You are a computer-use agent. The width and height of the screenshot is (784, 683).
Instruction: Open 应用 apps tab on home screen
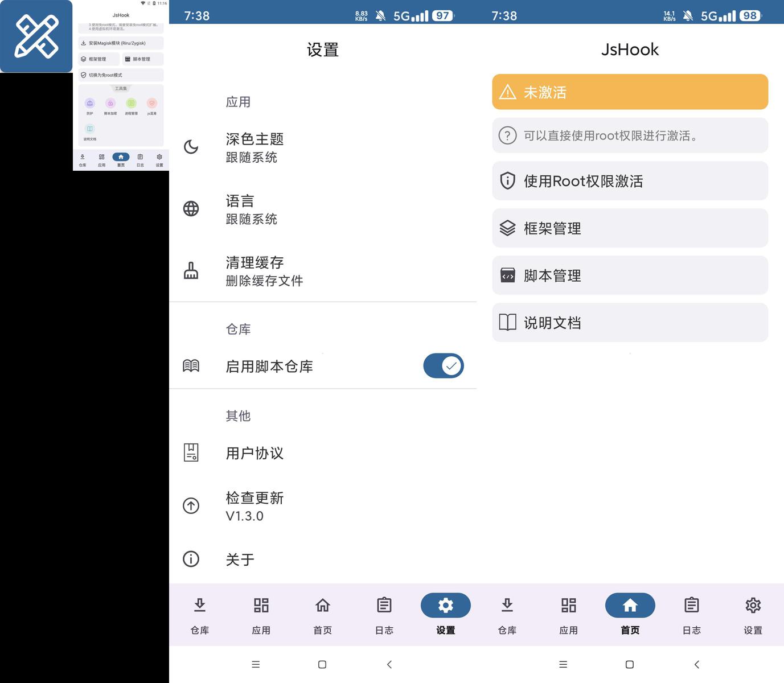[x=568, y=615]
